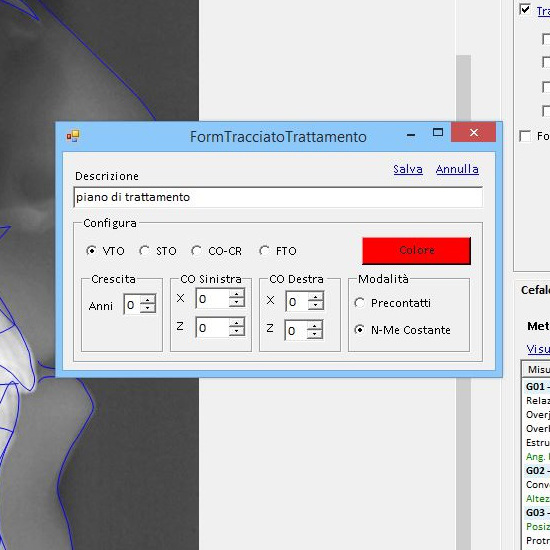Open the red Colore picker button
The width and height of the screenshot is (550, 550).
[x=416, y=250]
